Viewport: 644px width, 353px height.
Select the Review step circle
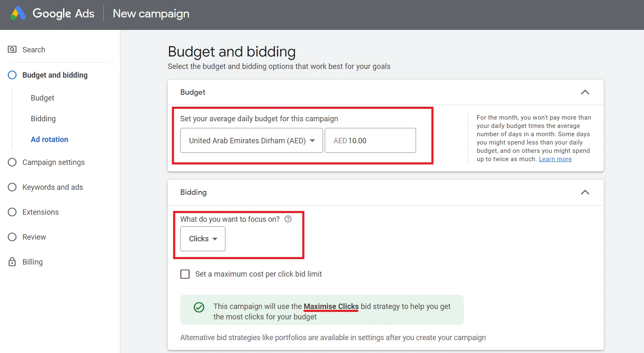pos(12,237)
